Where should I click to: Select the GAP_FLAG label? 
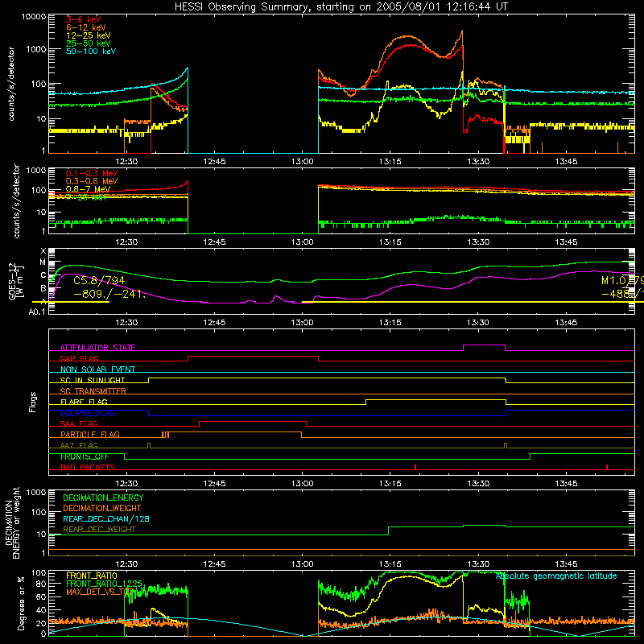pos(79,358)
